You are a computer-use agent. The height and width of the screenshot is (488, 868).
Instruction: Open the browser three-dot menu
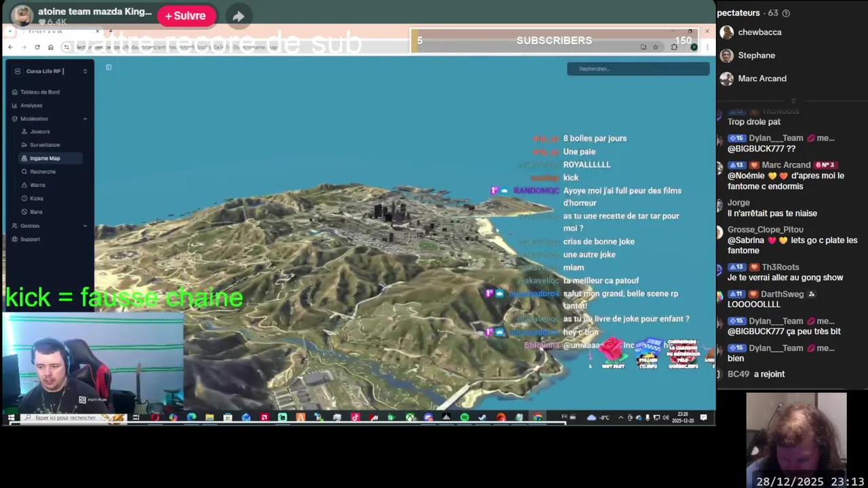[x=707, y=47]
